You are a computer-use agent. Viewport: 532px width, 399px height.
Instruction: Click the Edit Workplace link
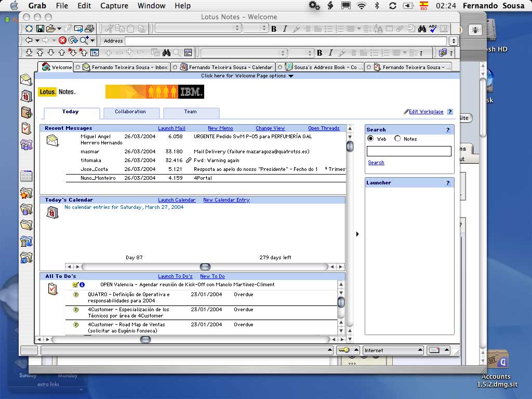click(x=426, y=112)
